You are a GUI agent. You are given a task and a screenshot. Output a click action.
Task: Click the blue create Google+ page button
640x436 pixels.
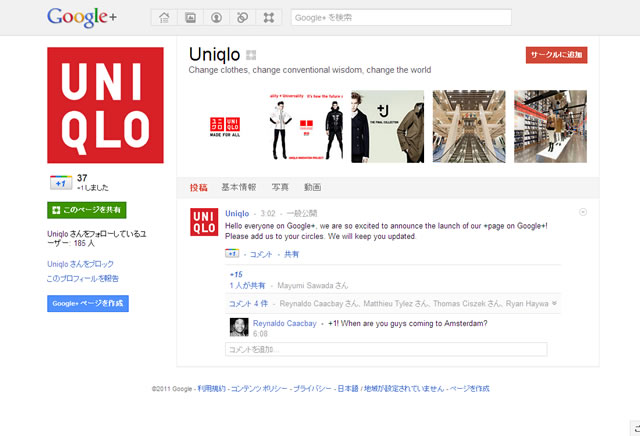[88, 303]
